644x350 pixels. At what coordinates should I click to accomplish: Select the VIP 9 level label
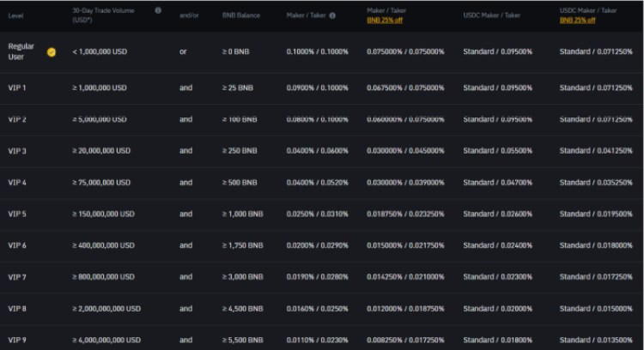pyautogui.click(x=17, y=341)
